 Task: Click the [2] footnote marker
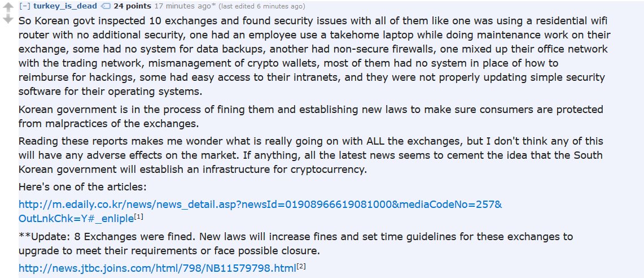pyautogui.click(x=301, y=267)
